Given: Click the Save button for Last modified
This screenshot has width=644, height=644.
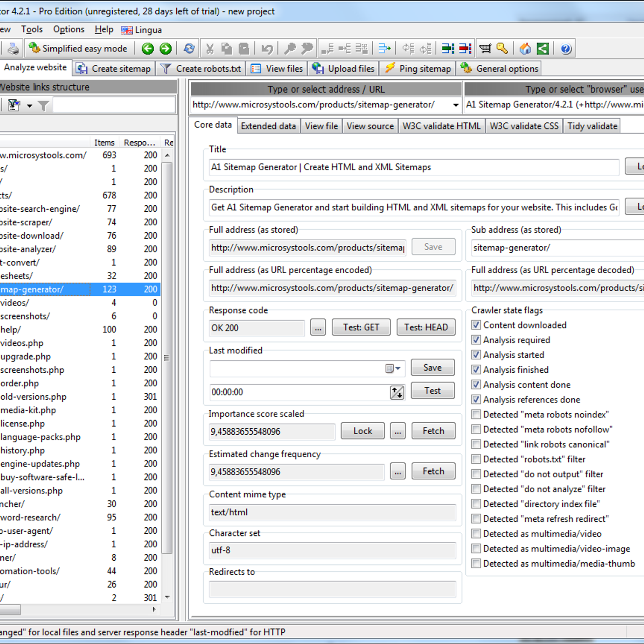Looking at the screenshot, I should (433, 367).
